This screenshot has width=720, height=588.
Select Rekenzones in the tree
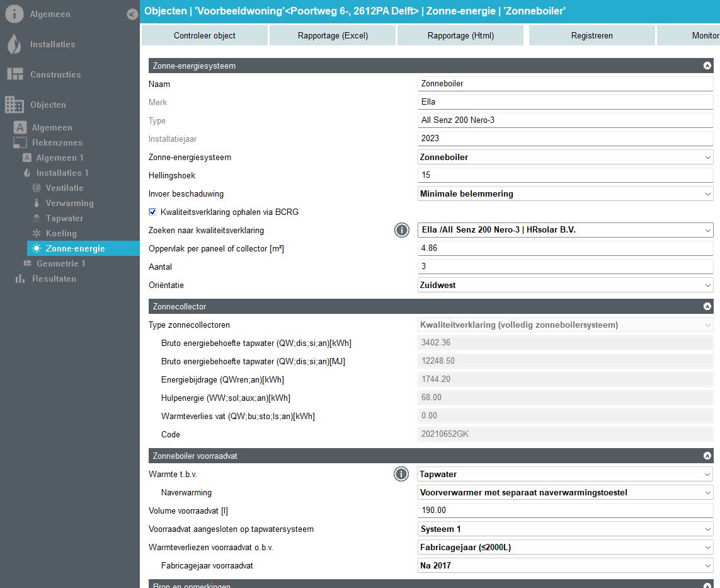57,142
